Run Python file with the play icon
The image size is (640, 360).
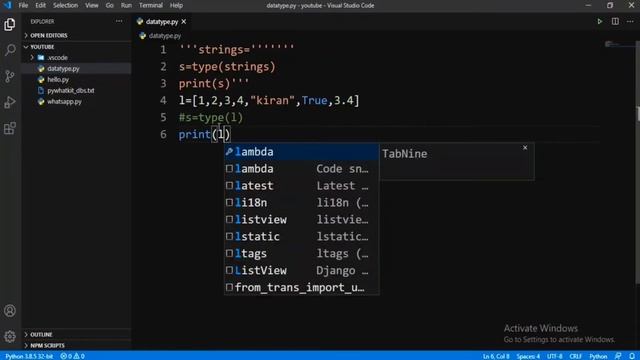600,21
